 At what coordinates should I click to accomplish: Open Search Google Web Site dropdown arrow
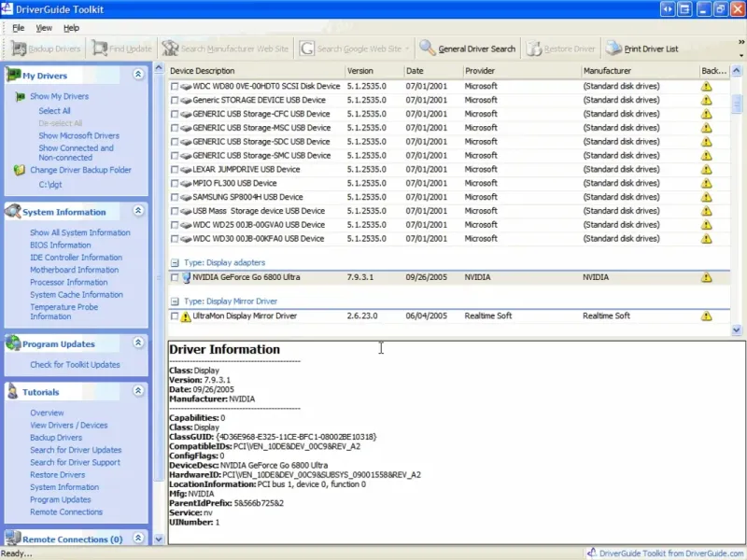(407, 49)
